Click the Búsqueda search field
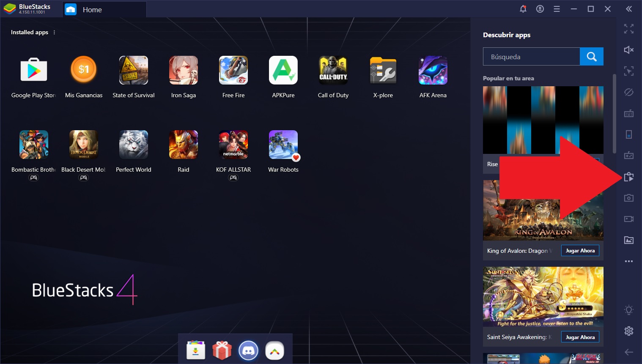 tap(531, 57)
